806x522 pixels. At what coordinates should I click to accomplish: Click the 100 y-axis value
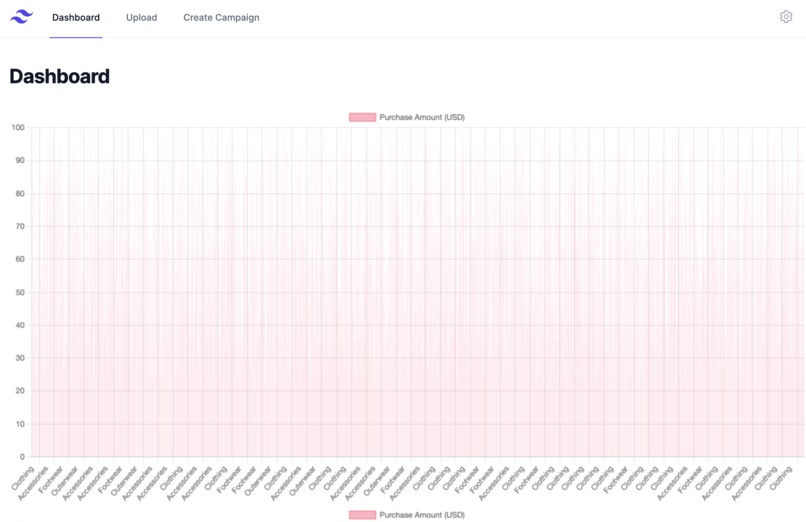tap(18, 127)
